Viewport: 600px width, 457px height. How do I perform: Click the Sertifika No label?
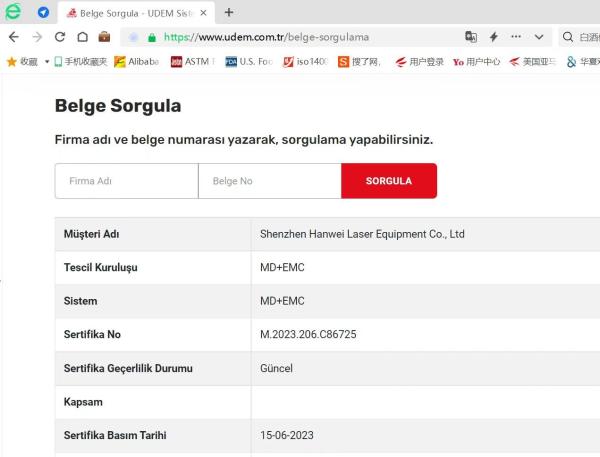tap(92, 335)
